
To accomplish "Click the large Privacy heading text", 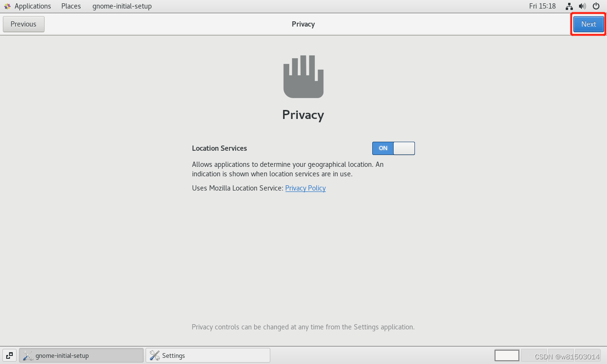I will pyautogui.click(x=303, y=115).
